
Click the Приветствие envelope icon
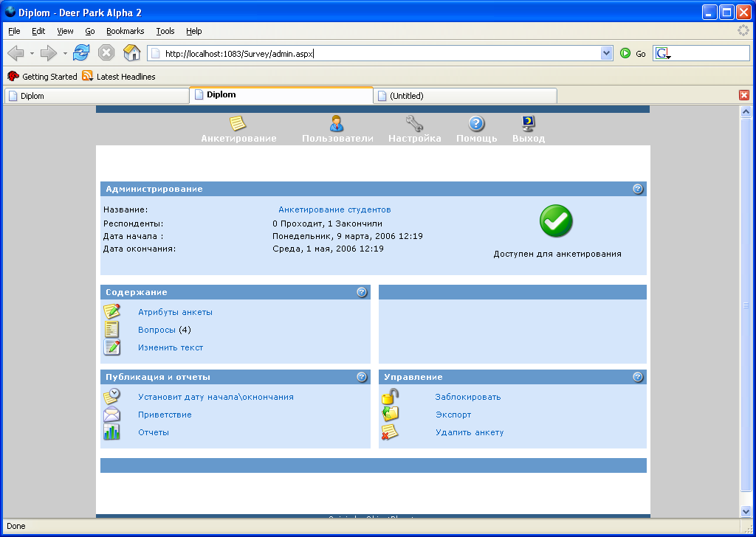(112, 415)
